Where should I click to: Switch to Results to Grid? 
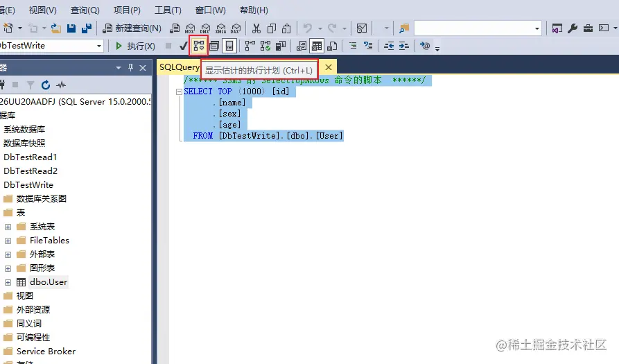click(x=317, y=46)
